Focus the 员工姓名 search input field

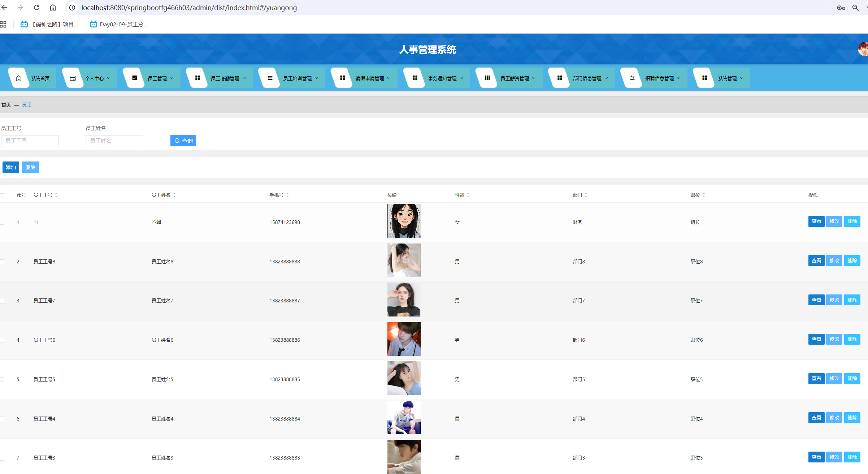114,141
